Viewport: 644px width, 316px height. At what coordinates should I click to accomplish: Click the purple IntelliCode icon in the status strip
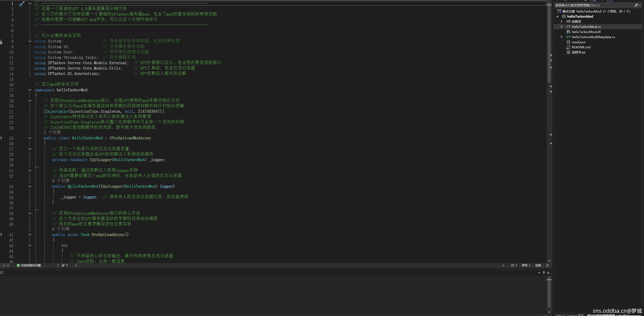pyautogui.click(x=8, y=265)
